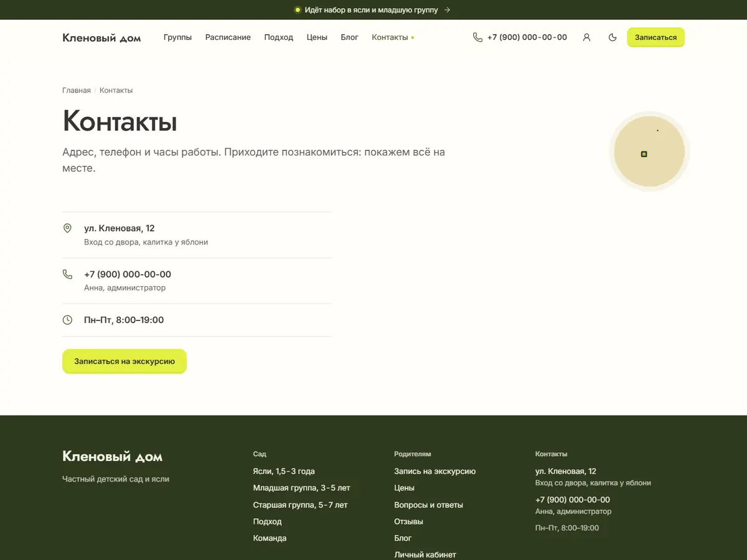Call header number +7 (900) 000-00-00
747x560 pixels.
pyautogui.click(x=527, y=37)
